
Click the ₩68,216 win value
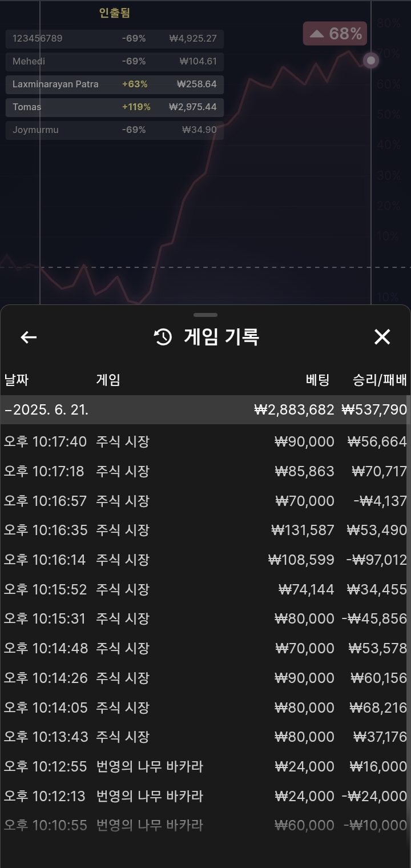(x=378, y=708)
